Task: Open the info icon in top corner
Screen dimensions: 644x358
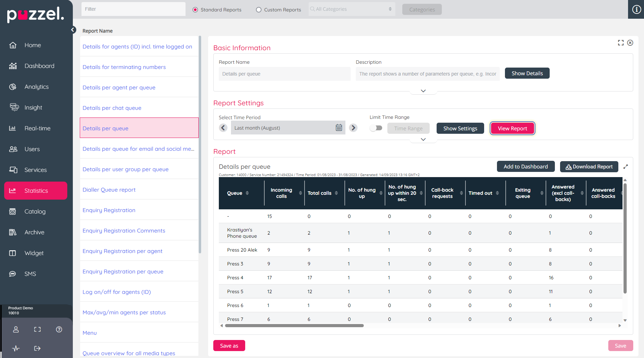Action: coord(636,9)
